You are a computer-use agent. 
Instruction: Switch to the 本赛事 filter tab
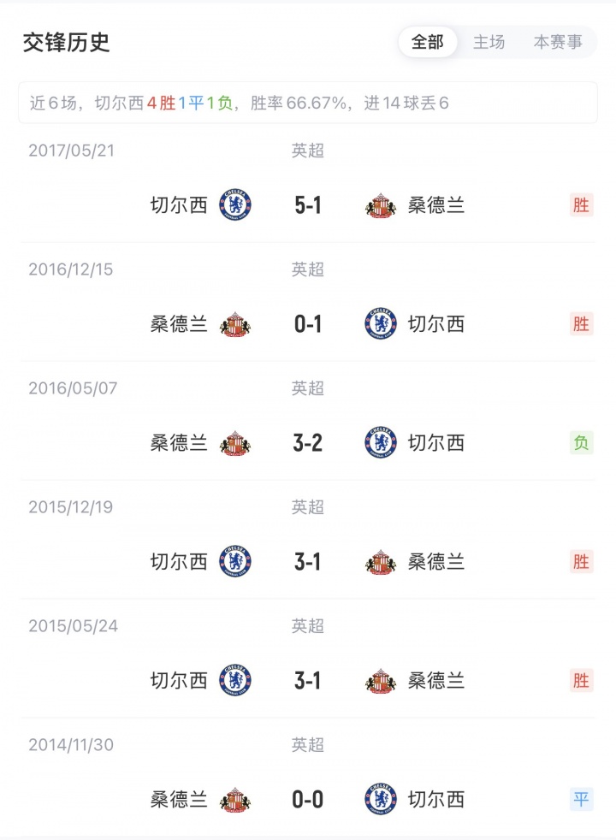point(558,42)
